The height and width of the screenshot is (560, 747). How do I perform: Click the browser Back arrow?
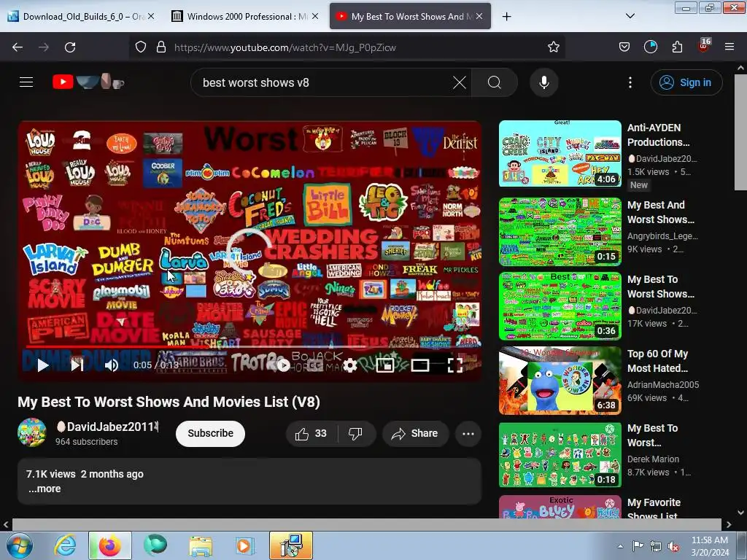pos(18,47)
